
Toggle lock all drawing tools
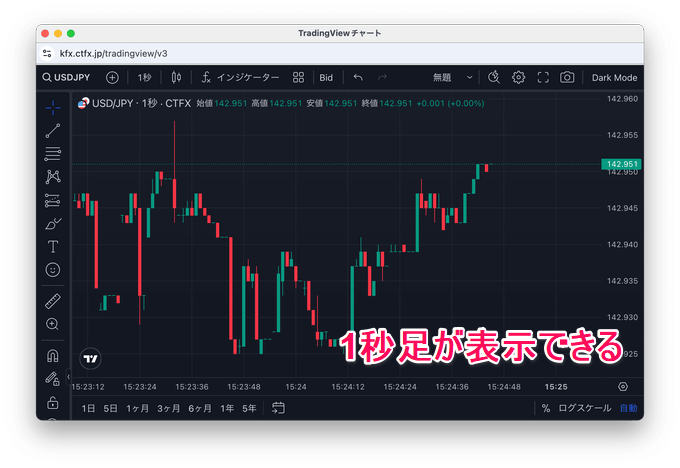tap(53, 403)
